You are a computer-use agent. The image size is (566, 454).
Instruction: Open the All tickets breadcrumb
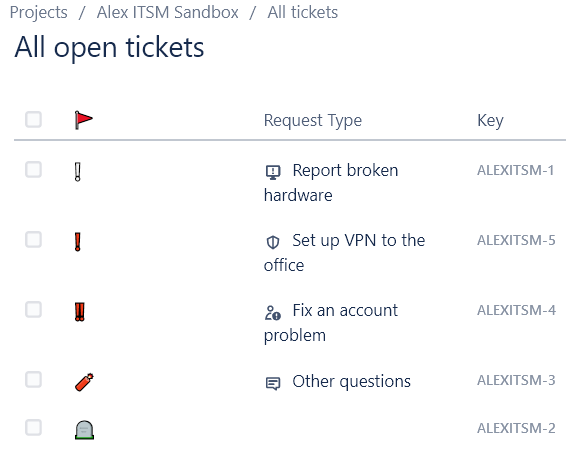click(302, 12)
